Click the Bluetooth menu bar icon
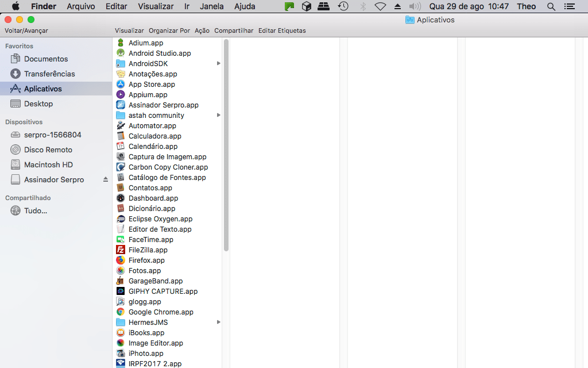Screen dimensions: 588x368 (362, 6)
